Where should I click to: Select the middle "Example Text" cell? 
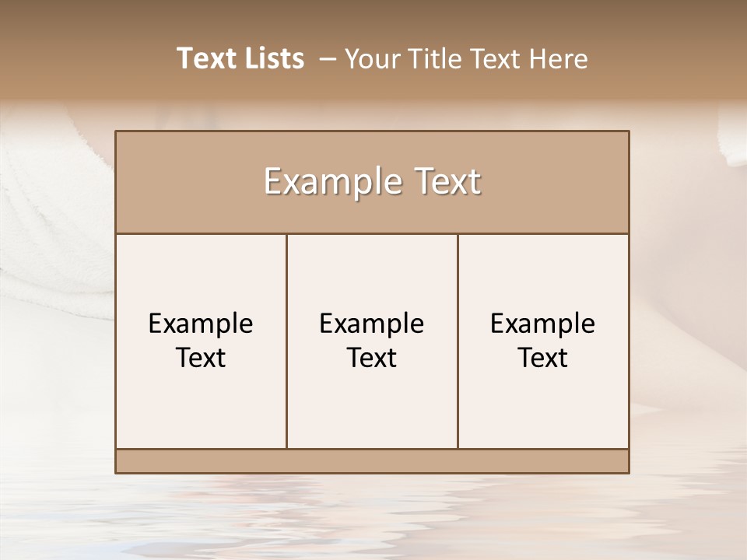(372, 341)
